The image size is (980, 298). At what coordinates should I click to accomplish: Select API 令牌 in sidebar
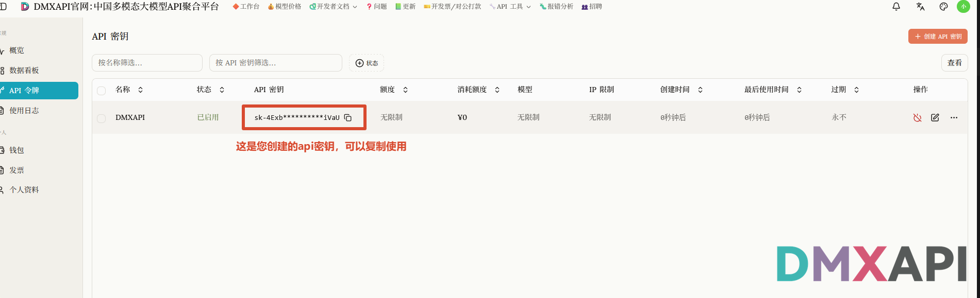(39, 91)
